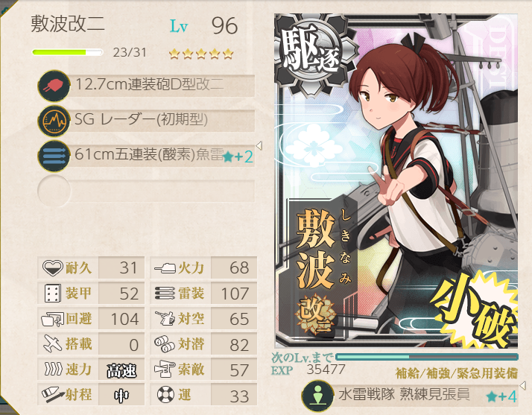532x415 pixels.
Task: Click the SG radar equipment icon
Action: (54, 121)
